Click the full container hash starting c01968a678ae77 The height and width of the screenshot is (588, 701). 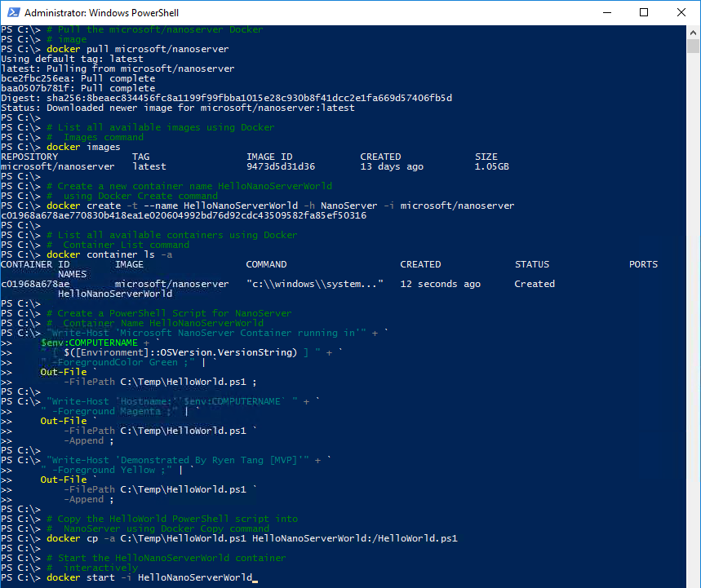tap(184, 216)
